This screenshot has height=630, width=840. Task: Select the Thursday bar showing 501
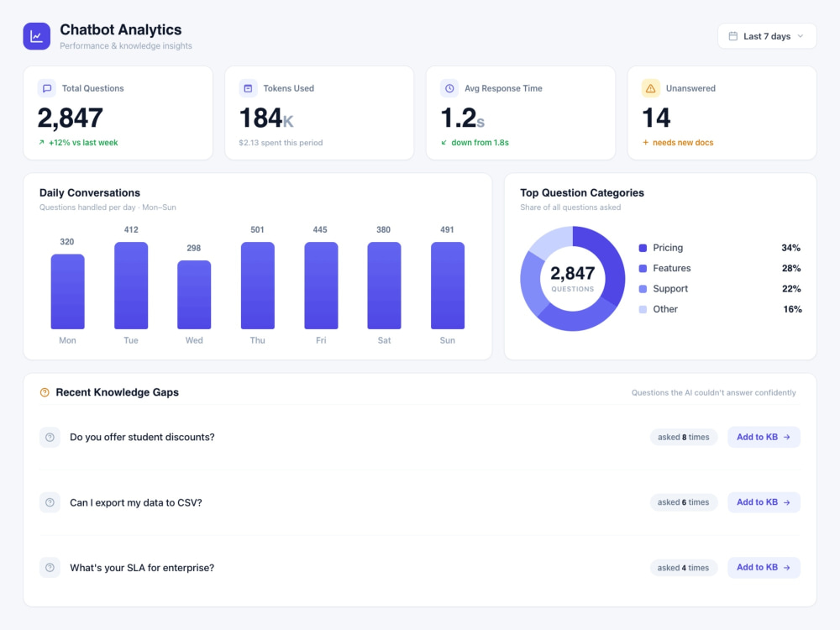click(258, 286)
